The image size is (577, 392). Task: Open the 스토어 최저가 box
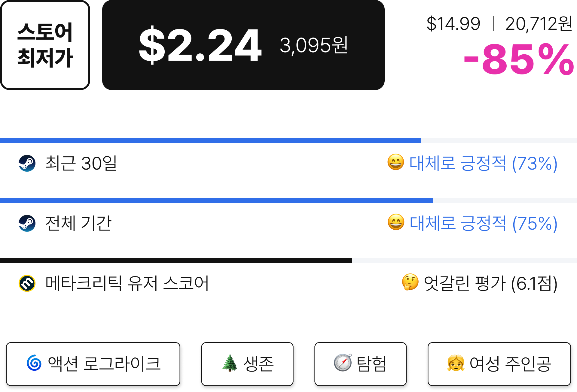(45, 45)
